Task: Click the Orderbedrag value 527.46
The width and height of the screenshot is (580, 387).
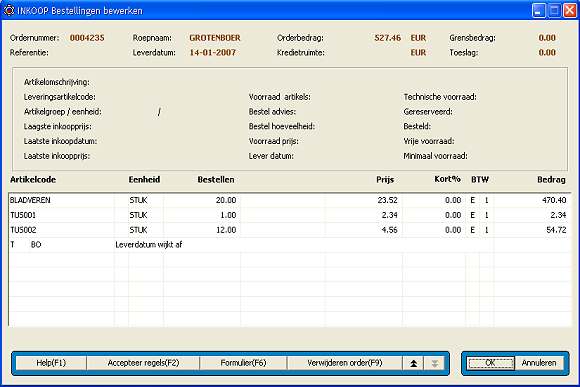Action: tap(387, 38)
